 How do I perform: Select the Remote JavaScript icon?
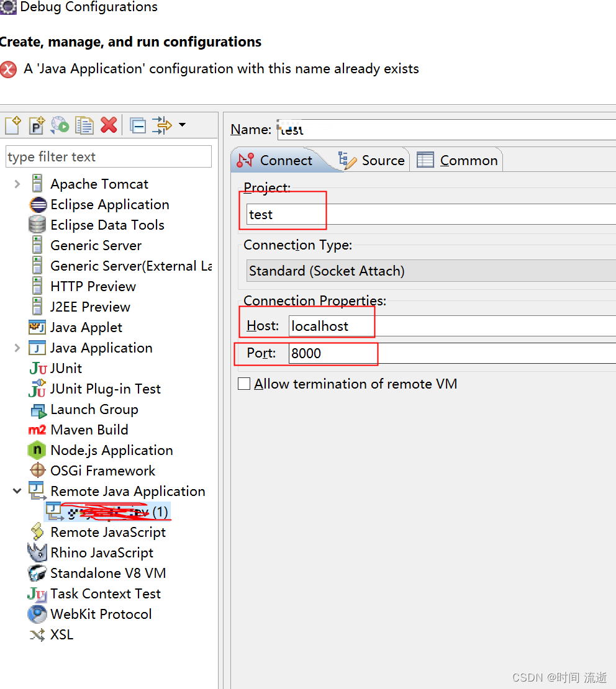point(37,532)
